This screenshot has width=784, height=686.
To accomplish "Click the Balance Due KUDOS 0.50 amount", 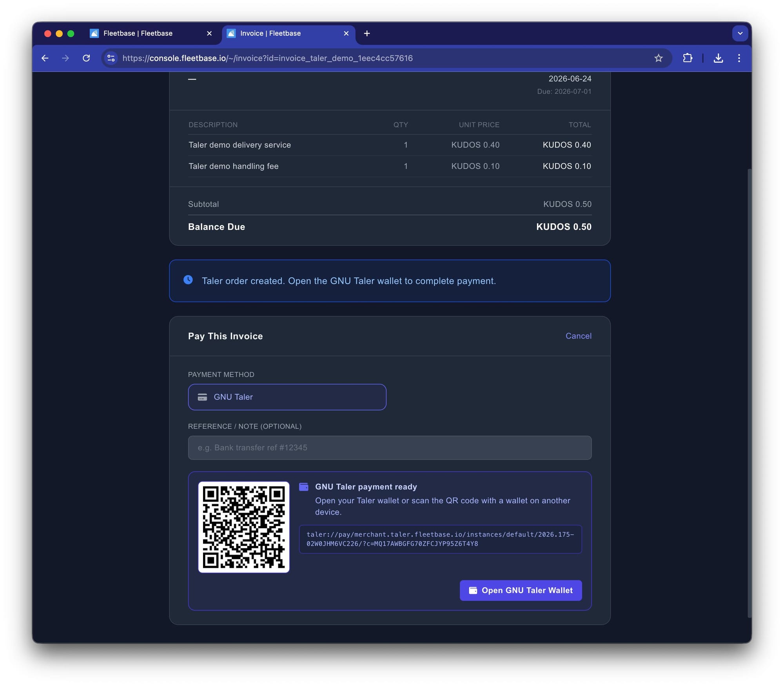I will point(564,227).
